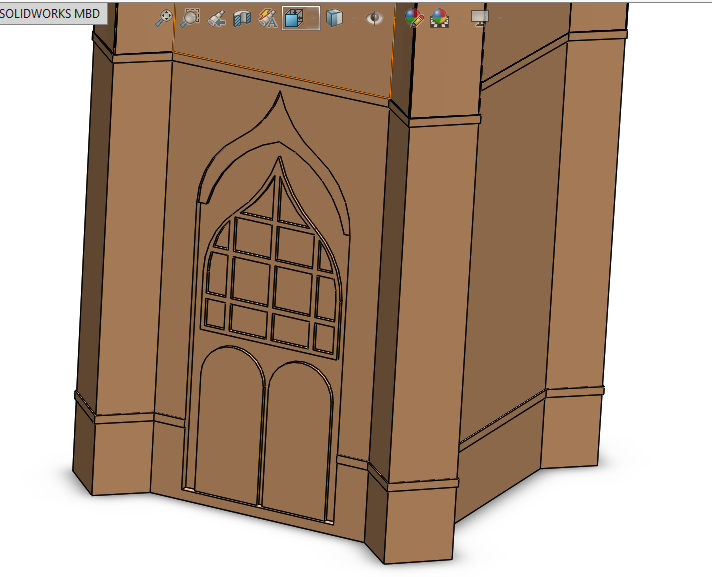Screen dimensions: 712x577
Task: Click the Zoom to Fit icon
Action: (164, 18)
